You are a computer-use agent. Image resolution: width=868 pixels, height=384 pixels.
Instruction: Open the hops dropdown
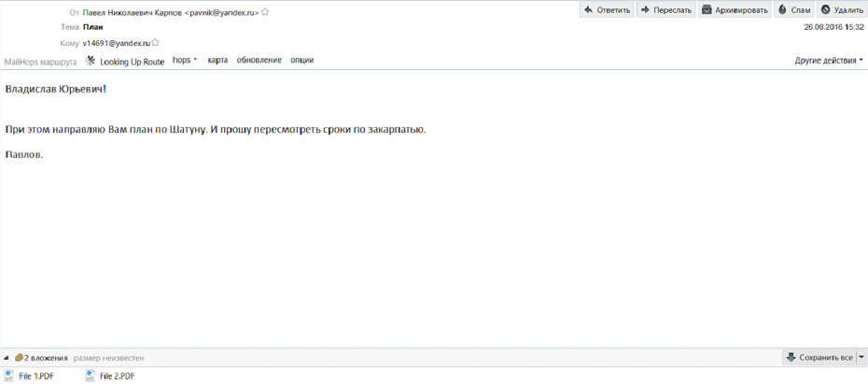[x=185, y=61]
